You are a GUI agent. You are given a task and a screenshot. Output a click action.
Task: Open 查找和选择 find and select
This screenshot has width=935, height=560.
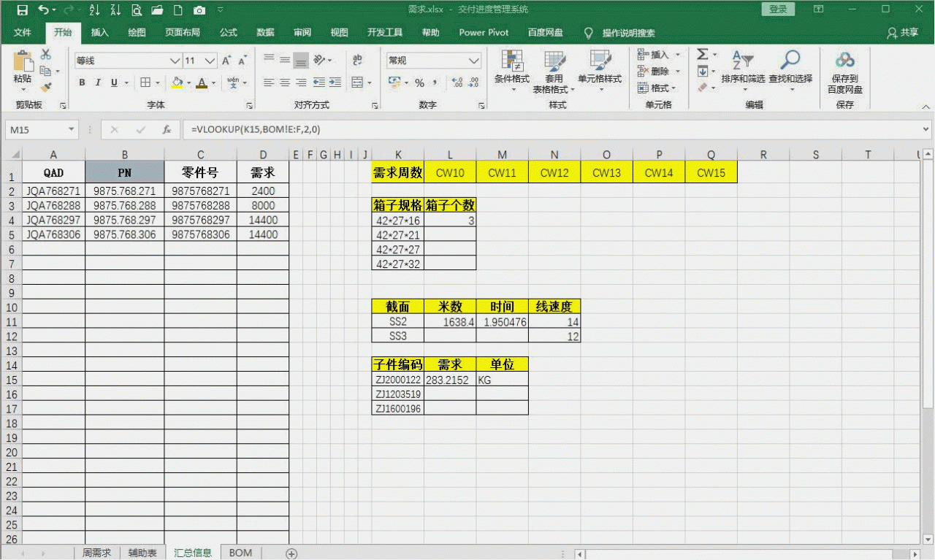790,71
